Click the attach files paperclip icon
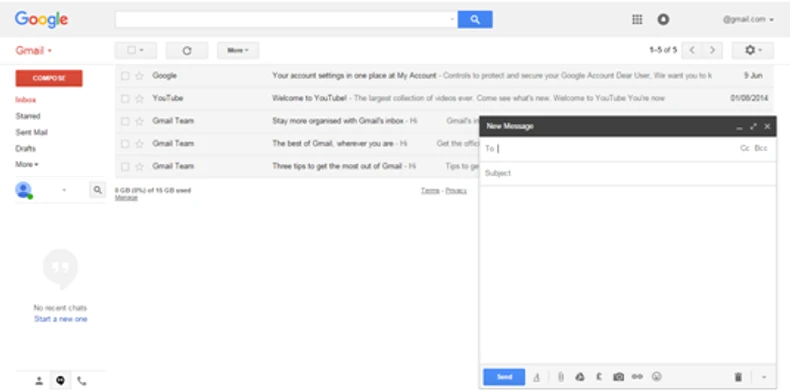This screenshot has height=392, width=790. pos(560,376)
